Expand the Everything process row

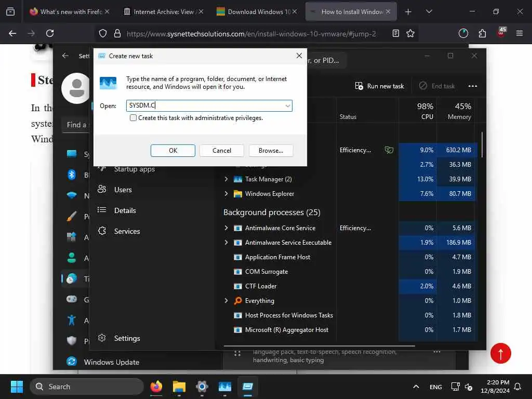coord(227,301)
